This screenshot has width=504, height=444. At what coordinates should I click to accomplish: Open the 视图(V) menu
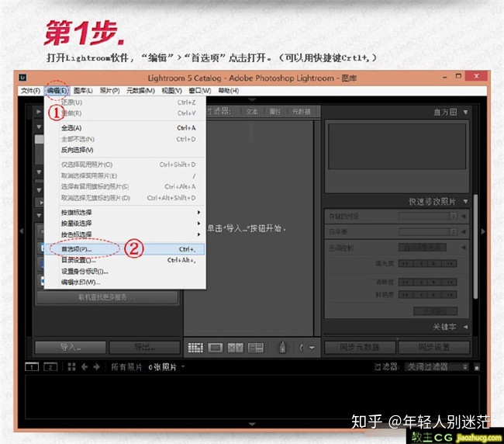click(x=171, y=91)
